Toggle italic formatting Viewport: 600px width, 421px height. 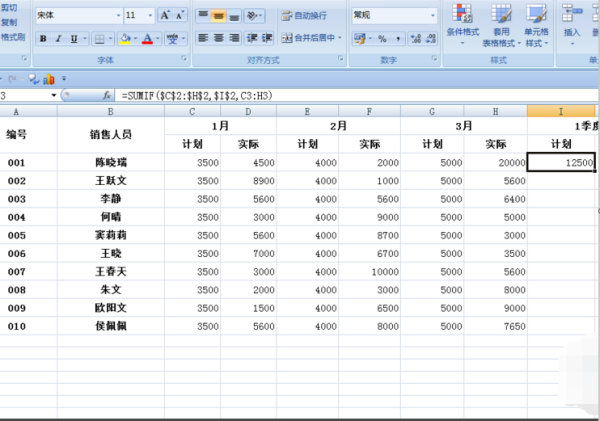[59, 39]
